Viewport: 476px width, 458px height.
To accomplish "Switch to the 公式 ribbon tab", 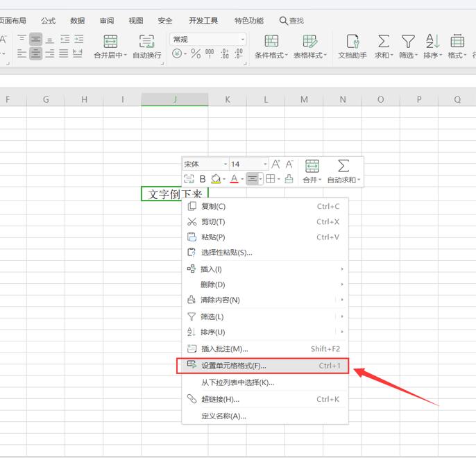I will pos(49,21).
